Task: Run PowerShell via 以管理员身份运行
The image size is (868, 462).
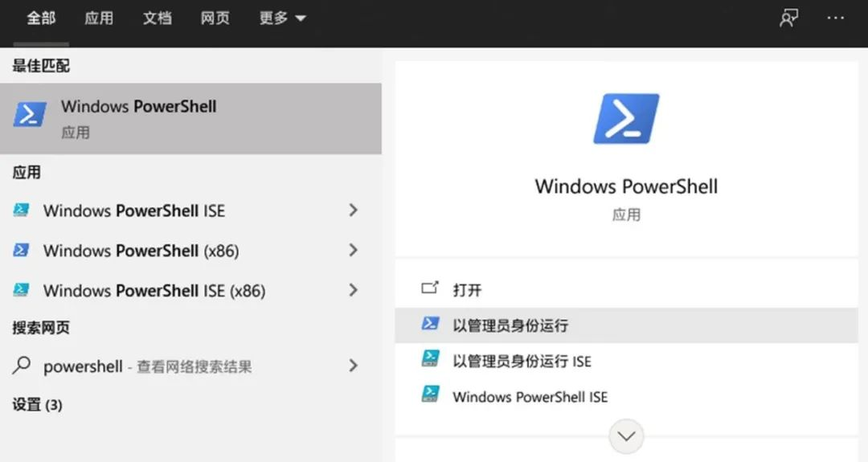Action: pyautogui.click(x=510, y=325)
